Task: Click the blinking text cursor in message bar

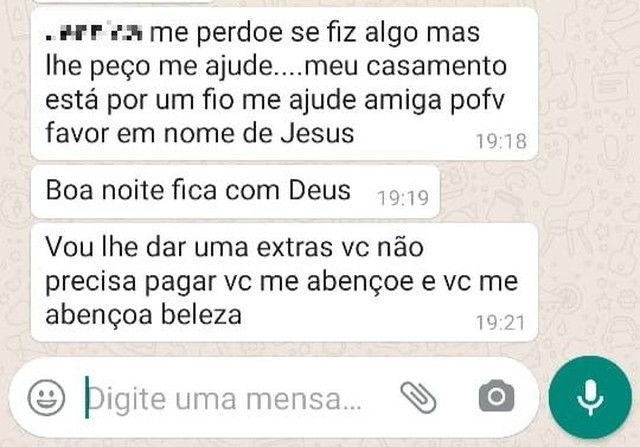Action: click(87, 397)
